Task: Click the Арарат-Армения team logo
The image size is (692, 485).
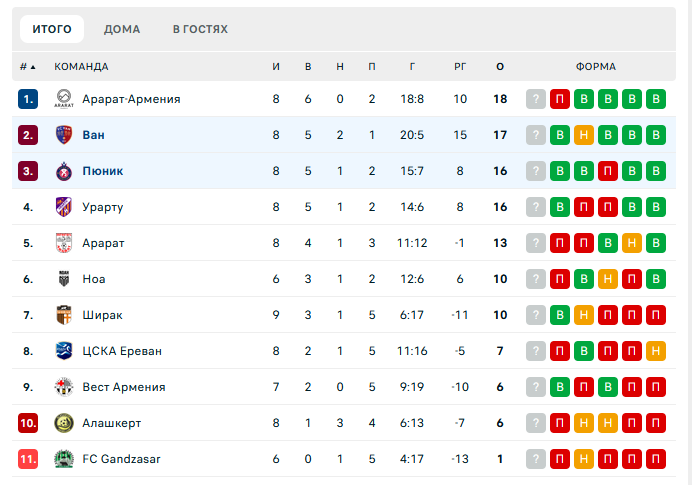Action: point(64,99)
